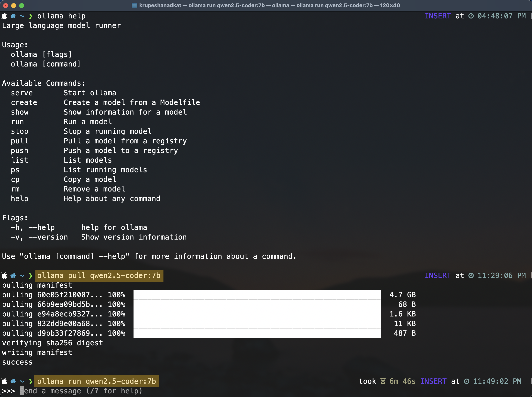Click the '-h, --help' flag text
This screenshot has width=532, height=397.
click(33, 228)
